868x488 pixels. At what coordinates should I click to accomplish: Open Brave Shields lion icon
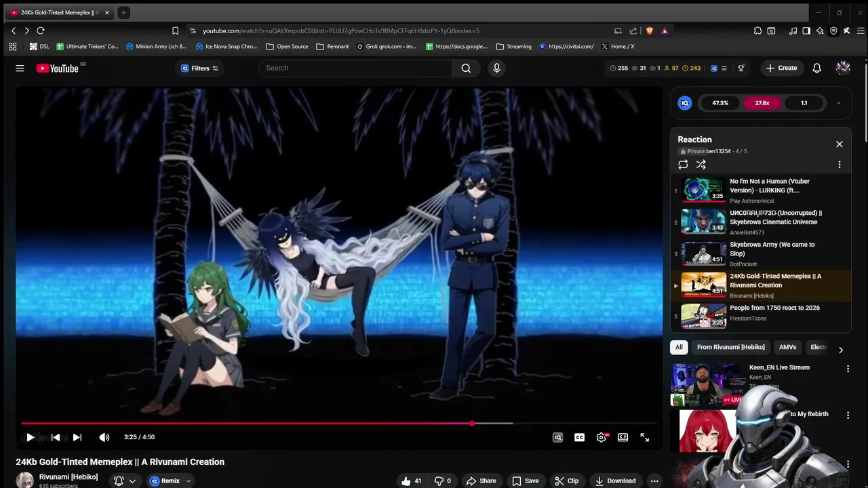tap(650, 30)
